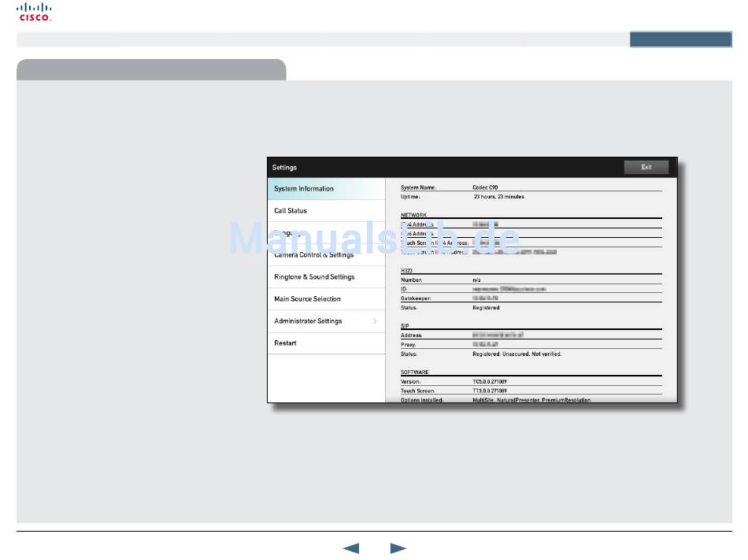Go to next page with right arrow
Screen dimensions: 748x560
398,548
